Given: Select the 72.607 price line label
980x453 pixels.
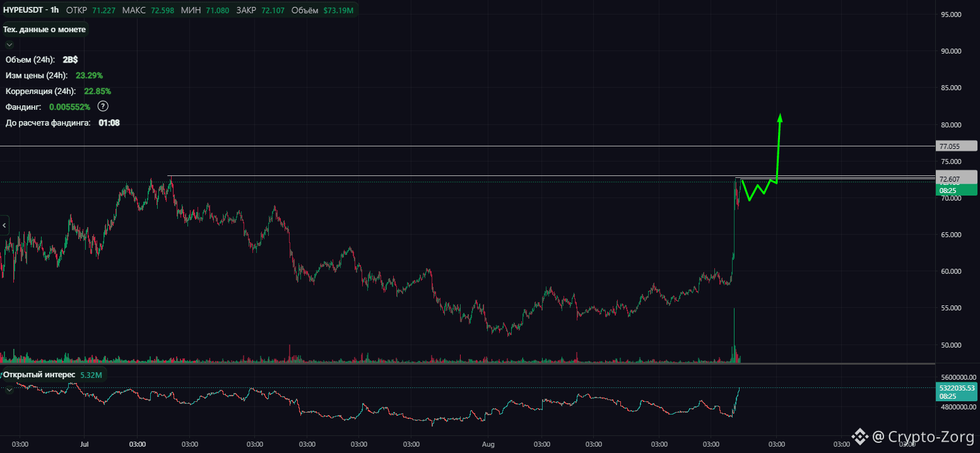Looking at the screenshot, I should coord(957,180).
